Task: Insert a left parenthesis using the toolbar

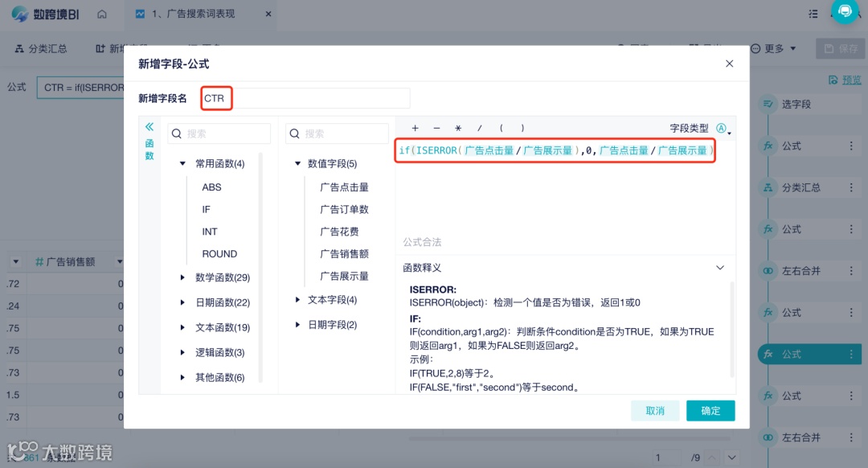Action: coord(501,128)
